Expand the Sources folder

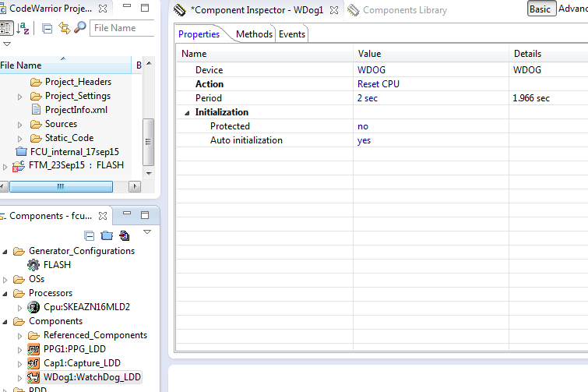[20, 125]
